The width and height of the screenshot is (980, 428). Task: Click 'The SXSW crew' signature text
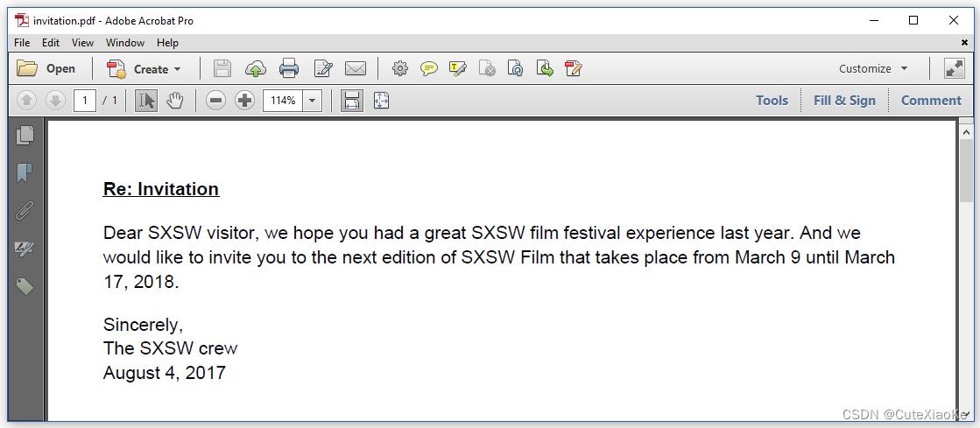(x=170, y=348)
